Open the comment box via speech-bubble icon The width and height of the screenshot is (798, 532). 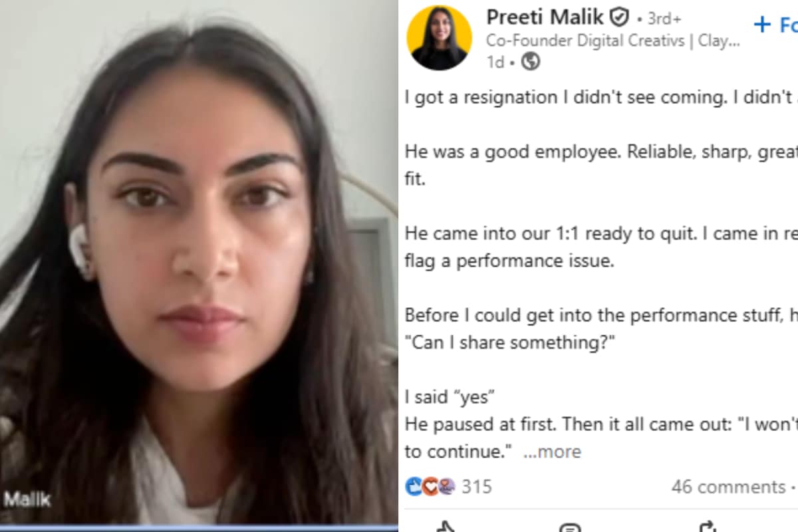tap(570, 528)
